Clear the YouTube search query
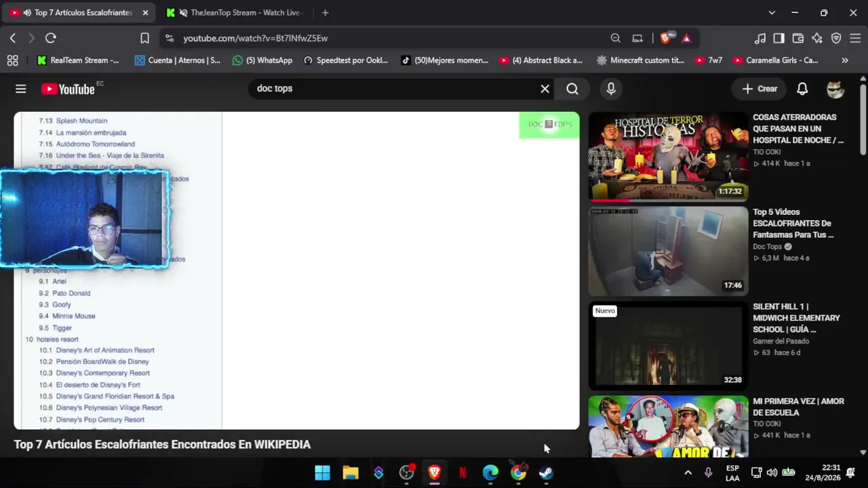The image size is (868, 488). (545, 89)
